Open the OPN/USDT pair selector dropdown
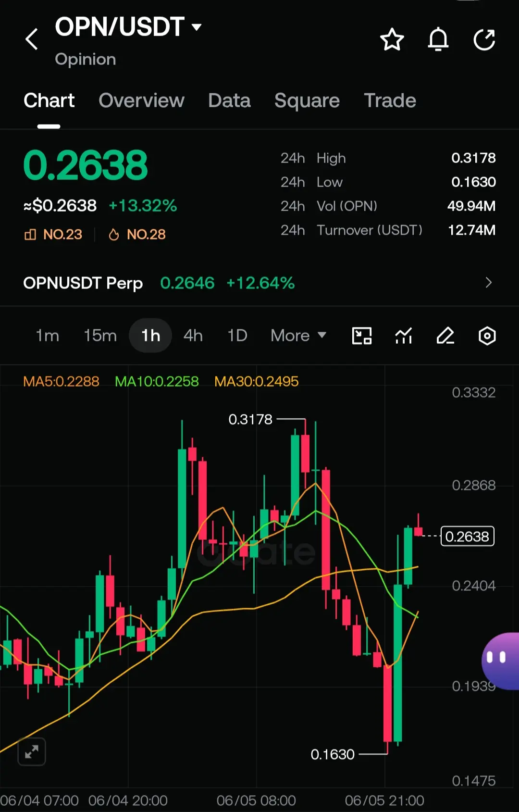 coord(128,27)
